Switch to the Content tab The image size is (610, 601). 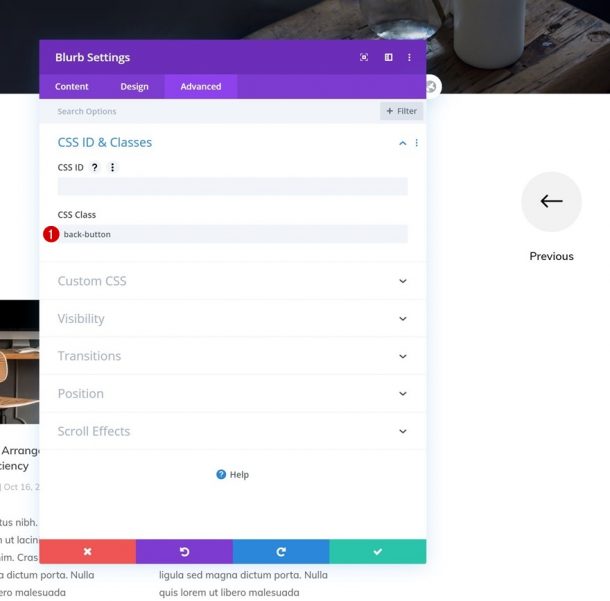coord(72,86)
